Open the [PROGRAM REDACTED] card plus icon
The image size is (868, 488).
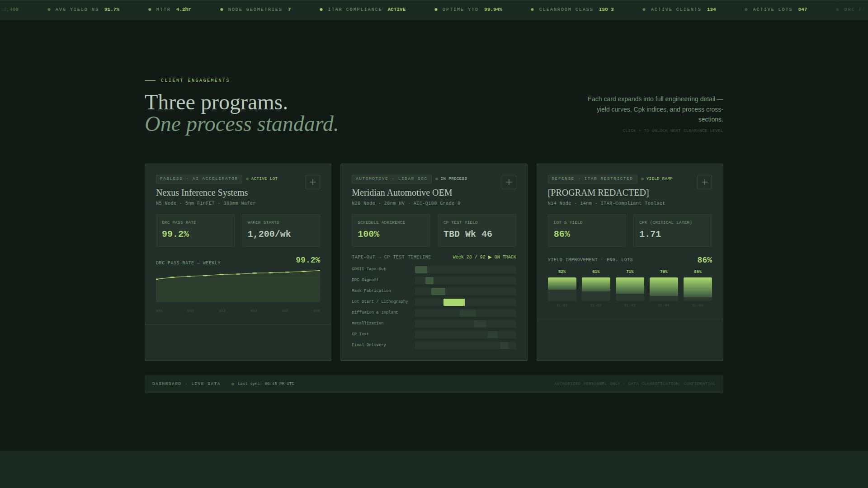[x=704, y=182]
